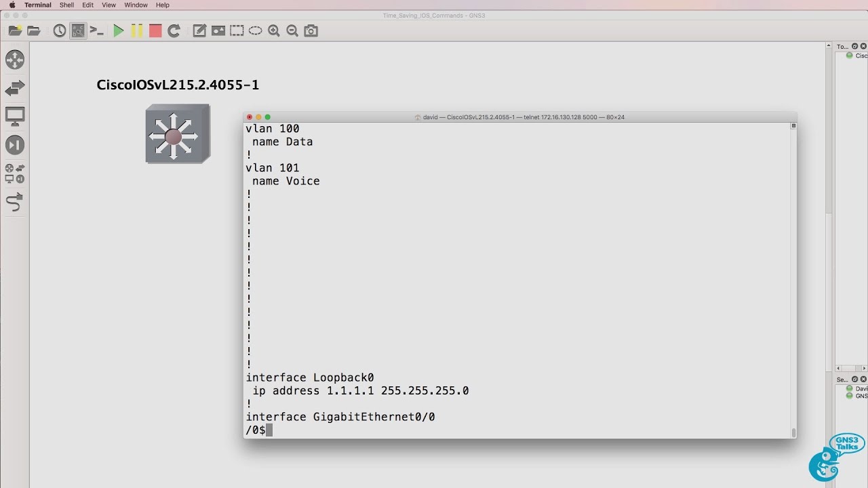Click 'interface Loopback0' line in terminal
This screenshot has width=868, height=488.
click(310, 378)
